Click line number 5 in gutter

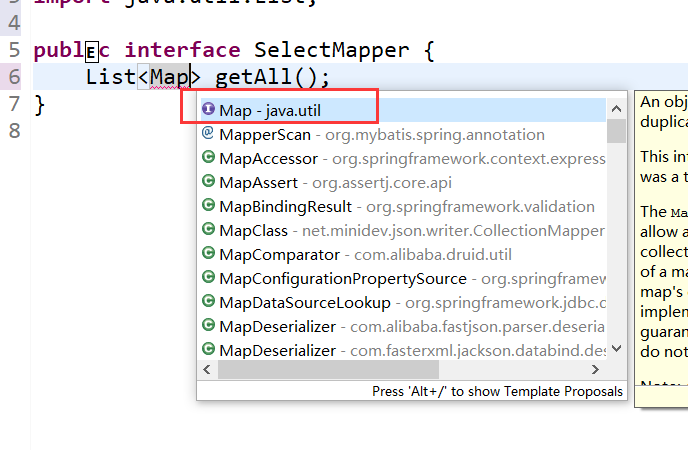[x=14, y=50]
